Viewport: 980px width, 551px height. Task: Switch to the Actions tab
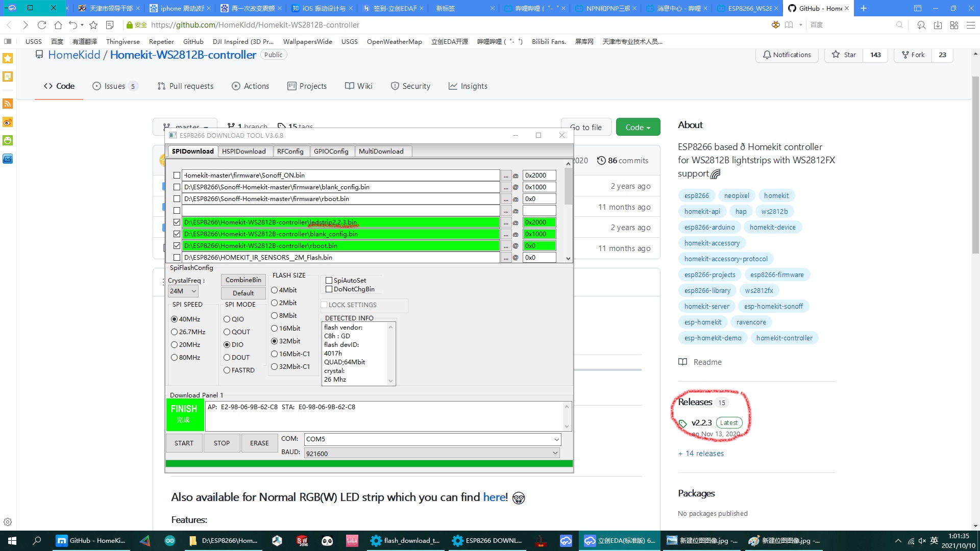(x=251, y=86)
